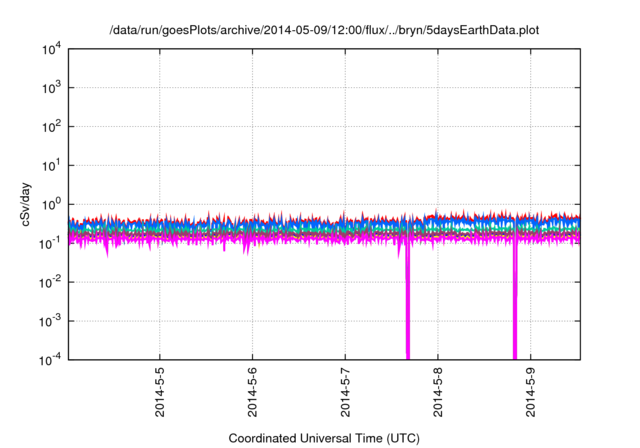Click the magenta data dropout before 2014-5-9
Viewport: 640px width, 448px height.
[515, 302]
